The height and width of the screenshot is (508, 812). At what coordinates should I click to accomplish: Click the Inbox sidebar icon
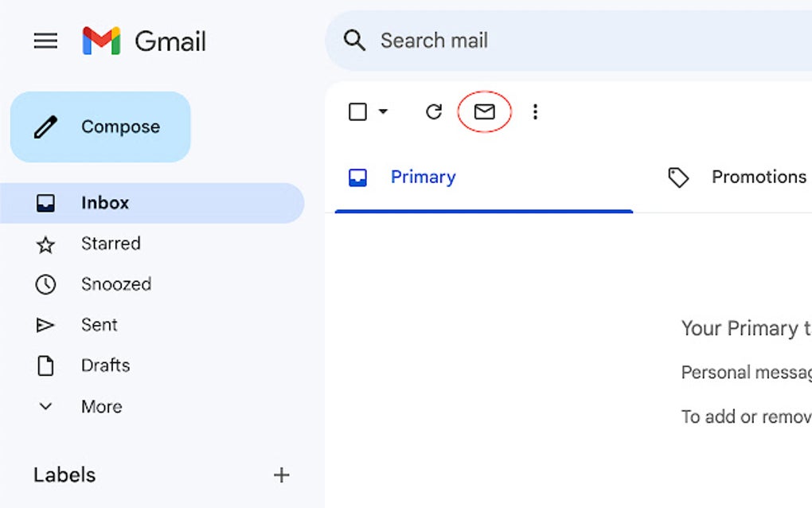pyautogui.click(x=45, y=203)
